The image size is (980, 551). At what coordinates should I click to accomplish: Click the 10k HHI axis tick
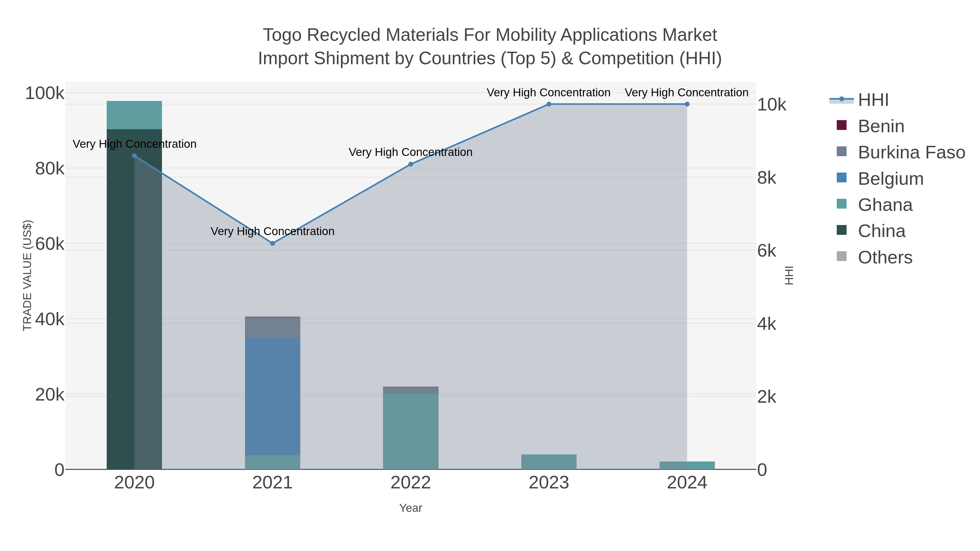(x=771, y=104)
